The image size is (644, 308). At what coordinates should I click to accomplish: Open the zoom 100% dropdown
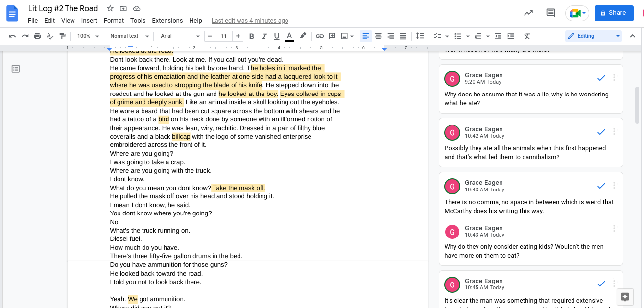[88, 36]
